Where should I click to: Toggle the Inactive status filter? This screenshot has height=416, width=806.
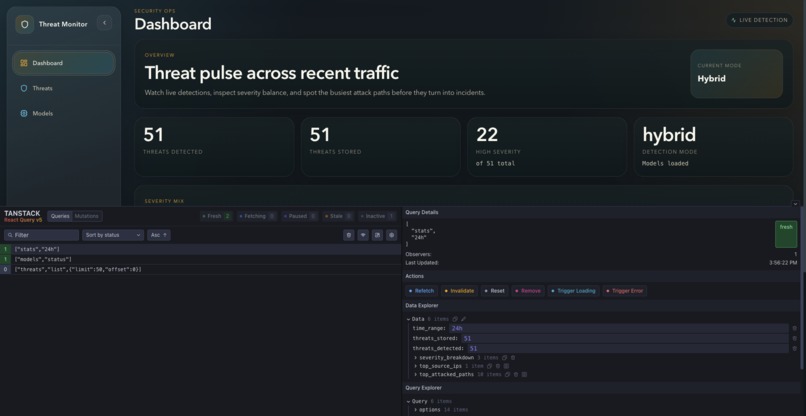378,216
